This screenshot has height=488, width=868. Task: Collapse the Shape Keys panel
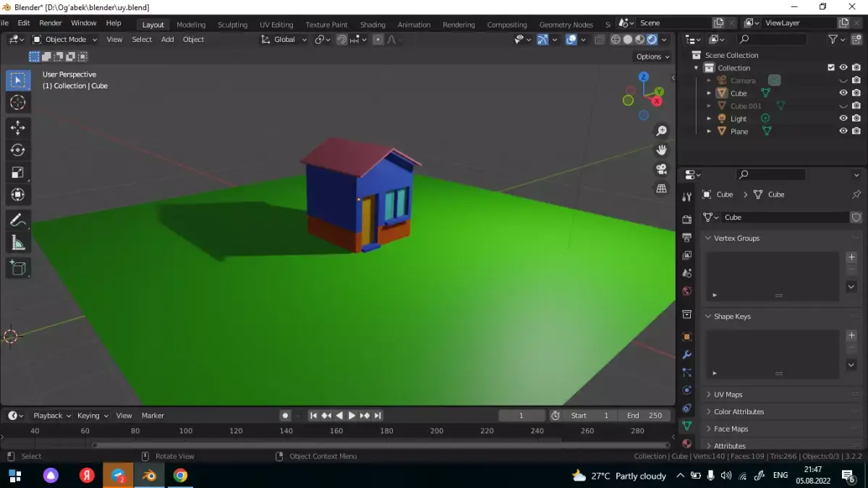708,317
